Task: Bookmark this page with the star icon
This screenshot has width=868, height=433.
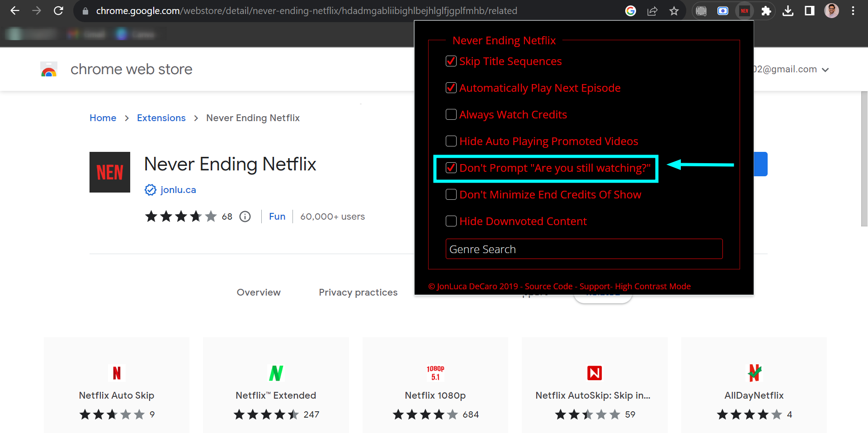Action: 674,11
